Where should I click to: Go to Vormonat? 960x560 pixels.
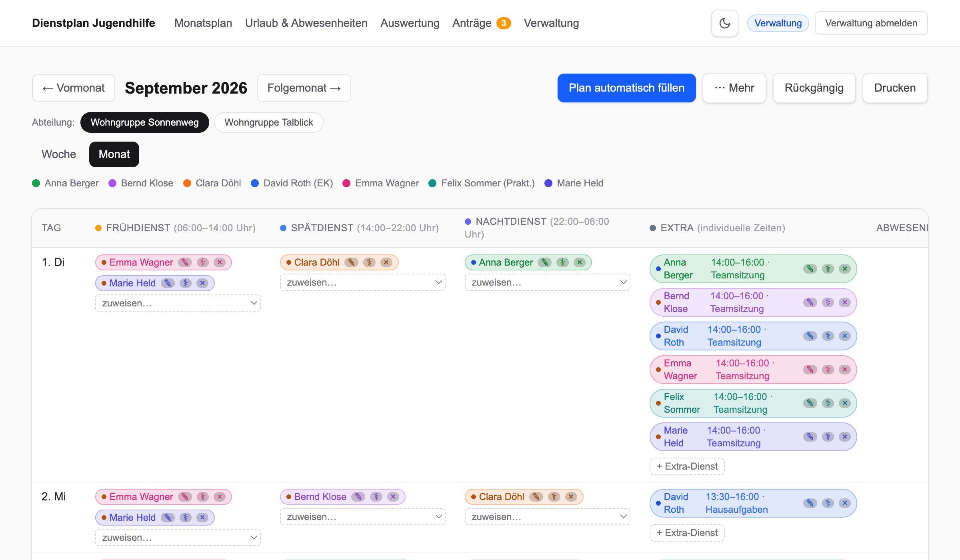click(x=74, y=88)
